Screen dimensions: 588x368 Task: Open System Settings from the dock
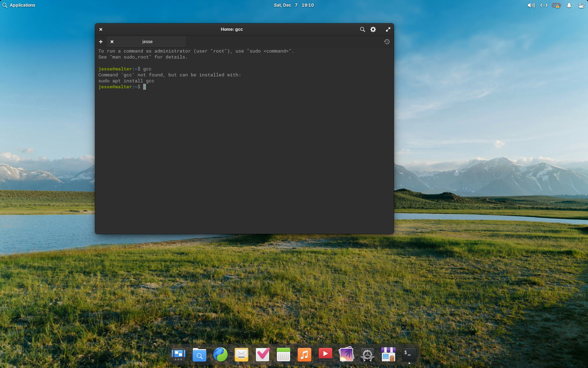click(367, 355)
